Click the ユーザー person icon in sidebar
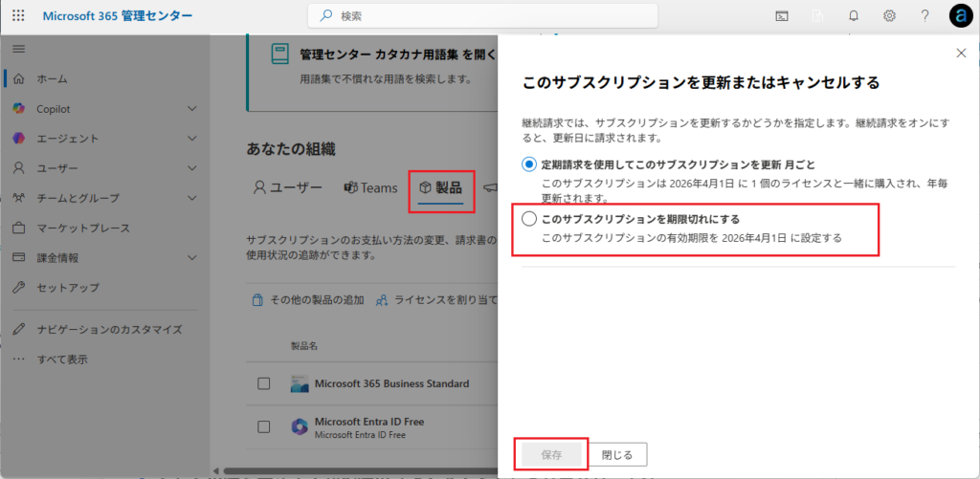This screenshot has width=980, height=479. [x=19, y=168]
